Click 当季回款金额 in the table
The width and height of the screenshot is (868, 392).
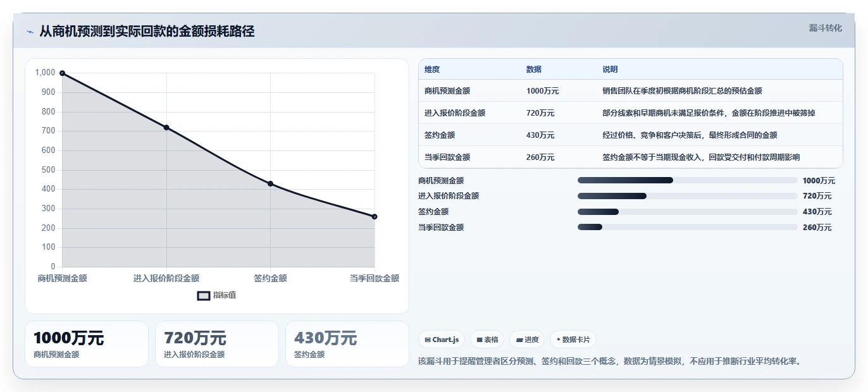pyautogui.click(x=447, y=157)
